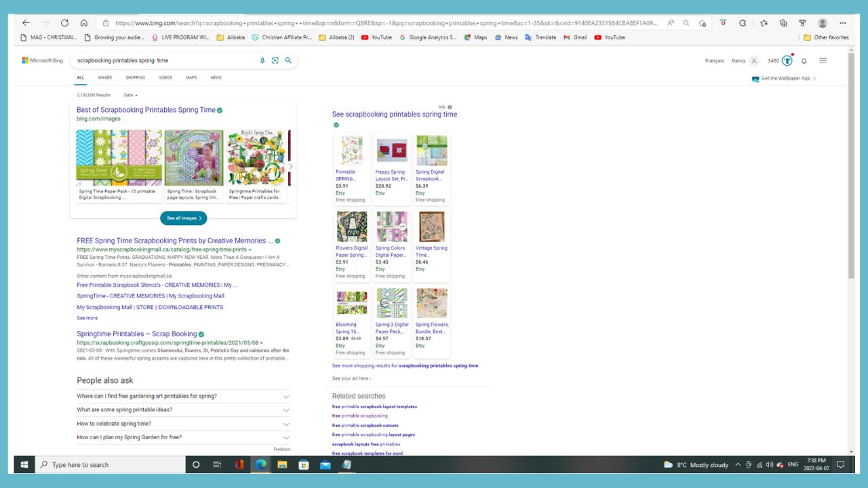Open Nancy account avatar icon
This screenshot has height=488, width=868.
click(x=754, y=60)
